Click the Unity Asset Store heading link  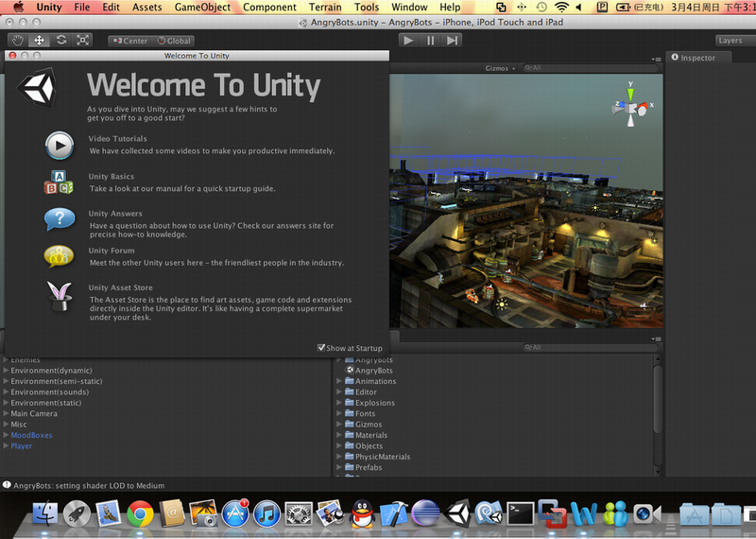(121, 287)
